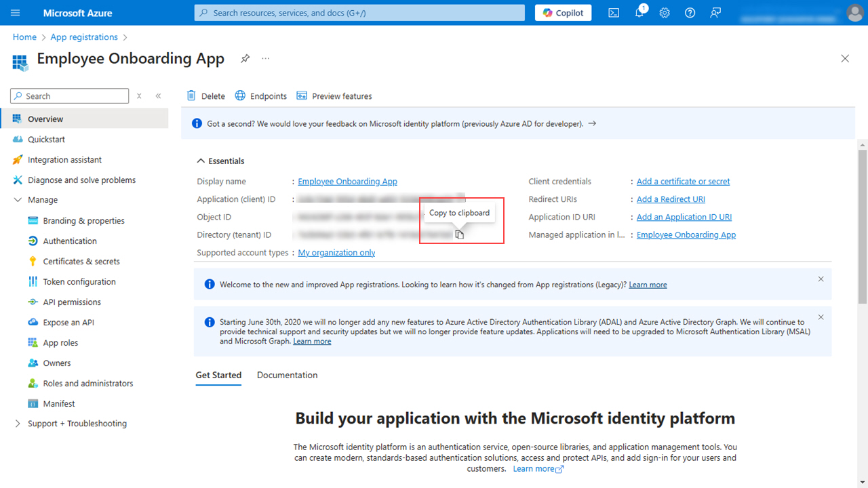Click the sidebar Search field

click(x=69, y=96)
